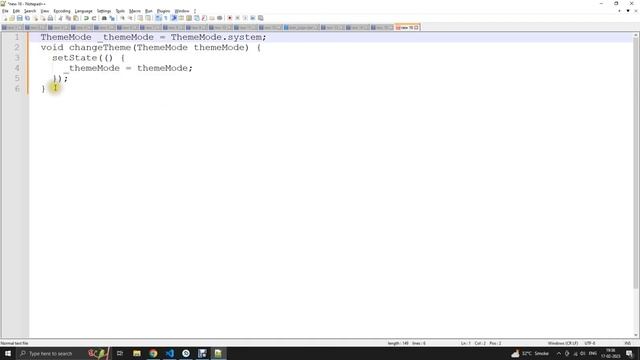The width and height of the screenshot is (640, 360).
Task: Click the Save Recorded Macro icon
Action: point(261,18)
